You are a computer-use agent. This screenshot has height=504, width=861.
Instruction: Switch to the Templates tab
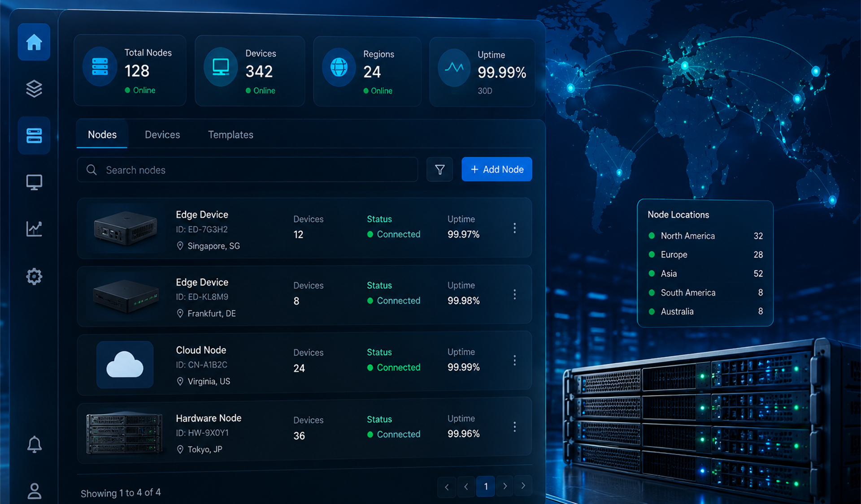pos(230,134)
